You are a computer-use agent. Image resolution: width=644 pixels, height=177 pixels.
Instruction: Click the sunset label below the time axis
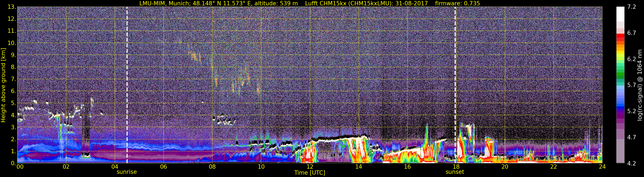455,172
